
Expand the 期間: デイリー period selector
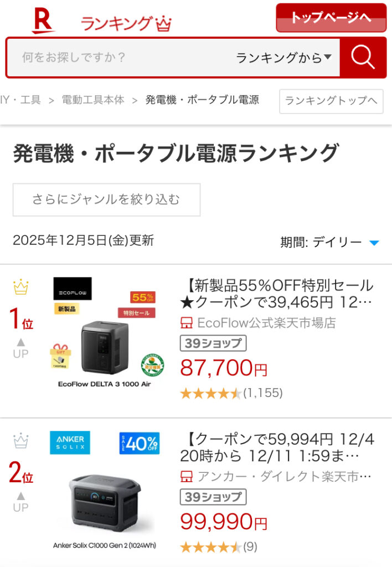(329, 242)
